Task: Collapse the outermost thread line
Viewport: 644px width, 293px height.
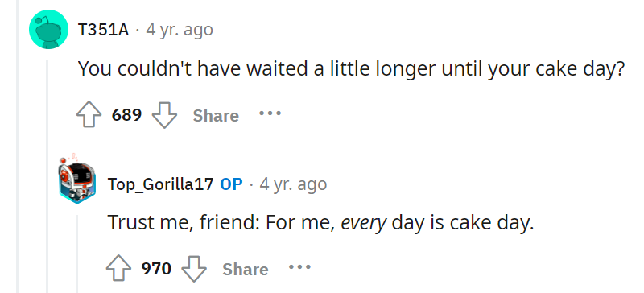Action: tap(17, 146)
